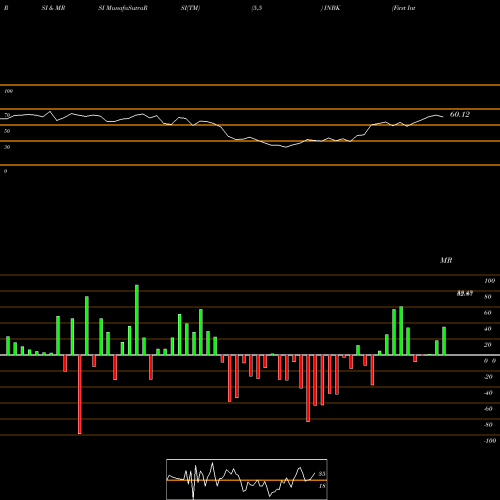Click the MR axis label -20
The width and height of the screenshot is (500, 500).
(488, 377)
